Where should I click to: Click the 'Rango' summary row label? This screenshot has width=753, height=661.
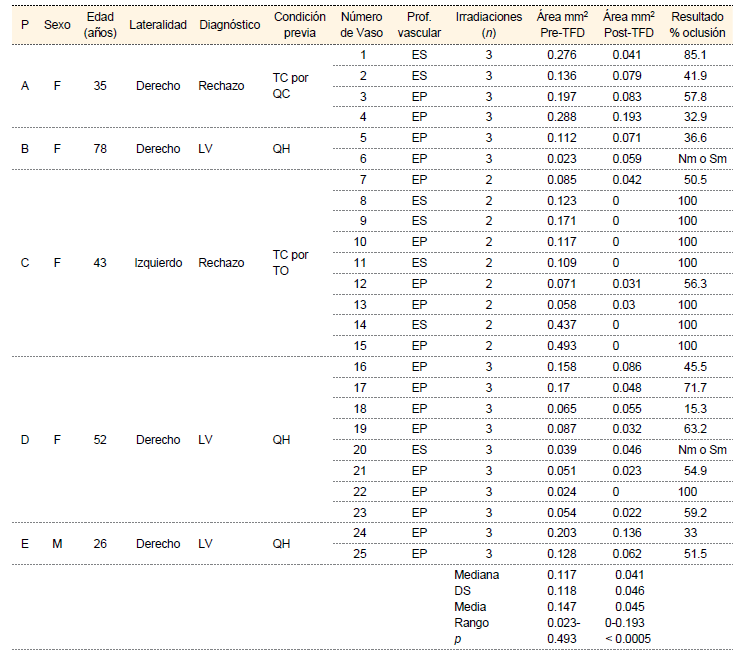click(470, 622)
